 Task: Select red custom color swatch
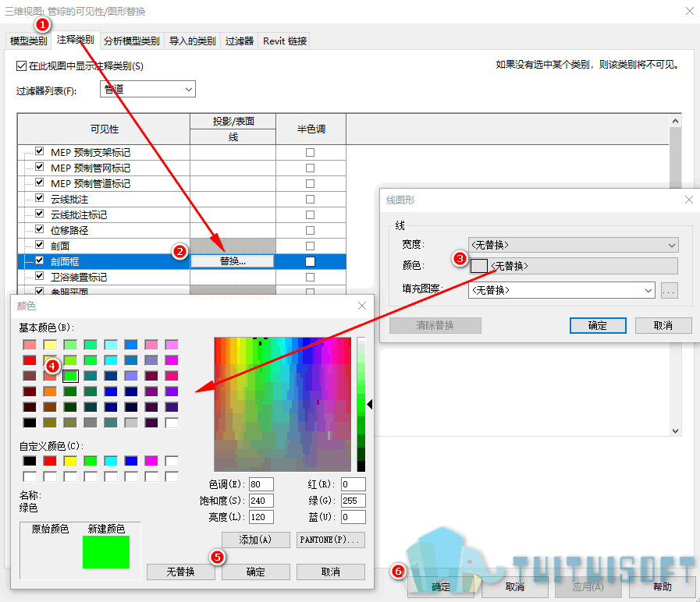tap(50, 461)
